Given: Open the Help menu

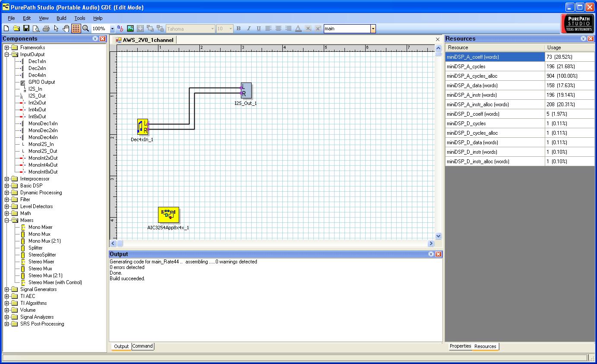Looking at the screenshot, I should tap(98, 18).
